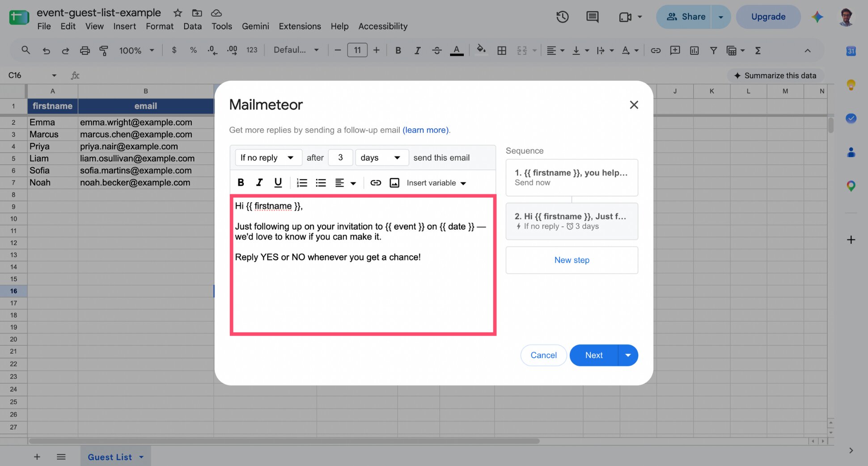Click the delay number field showing 3
This screenshot has width=868, height=466.
340,157
